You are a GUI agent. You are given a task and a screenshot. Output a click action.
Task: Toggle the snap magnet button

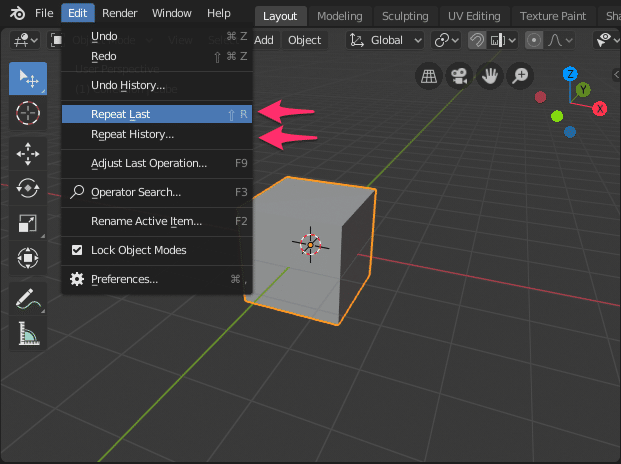point(477,40)
